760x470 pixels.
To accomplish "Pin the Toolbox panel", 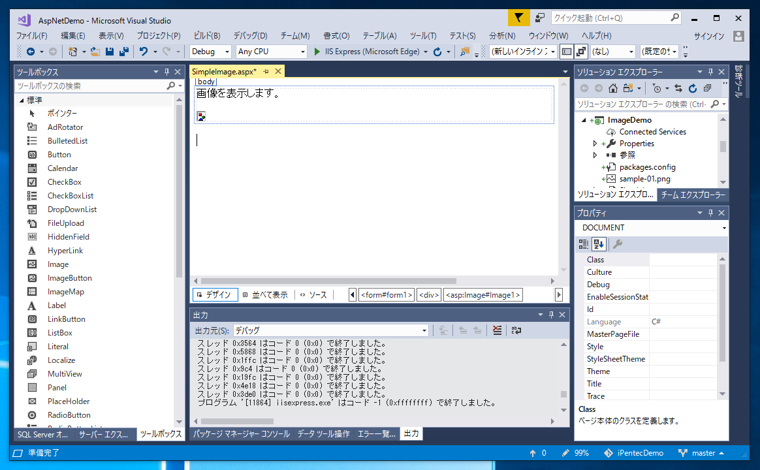I will point(167,72).
